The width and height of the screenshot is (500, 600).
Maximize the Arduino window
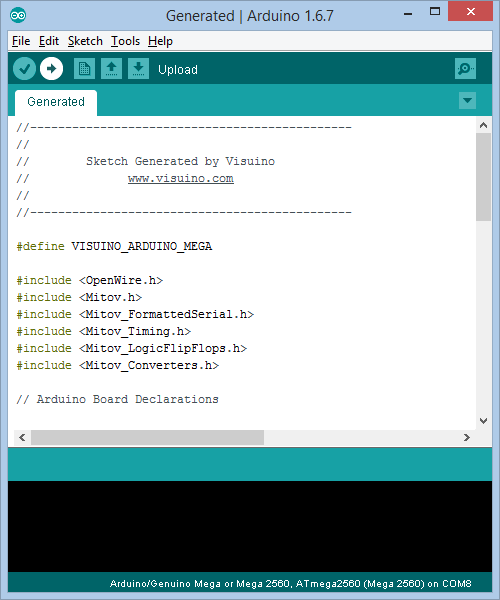435,11
